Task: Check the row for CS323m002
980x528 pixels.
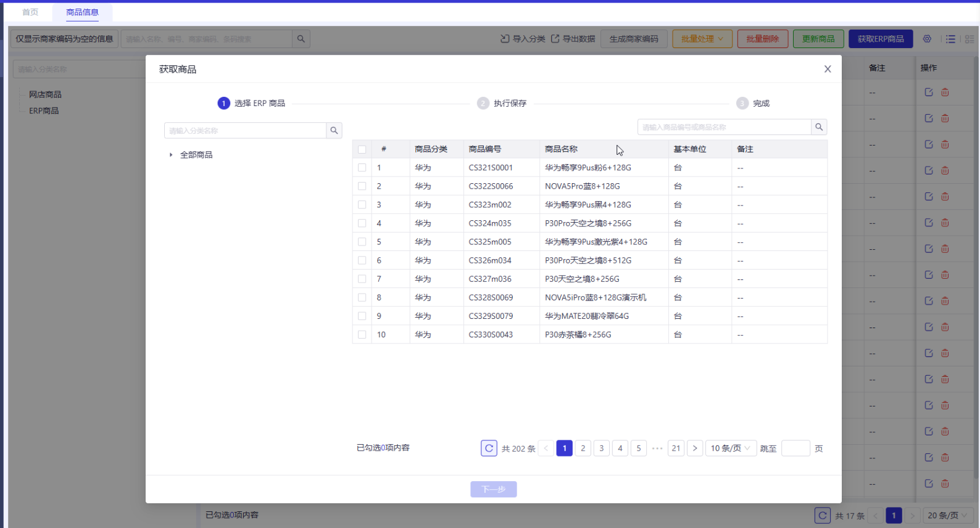Action: (x=362, y=205)
